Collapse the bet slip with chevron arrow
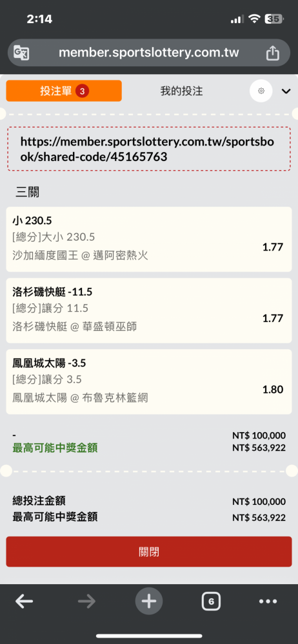Image resolution: width=298 pixels, height=644 pixels. (x=286, y=91)
